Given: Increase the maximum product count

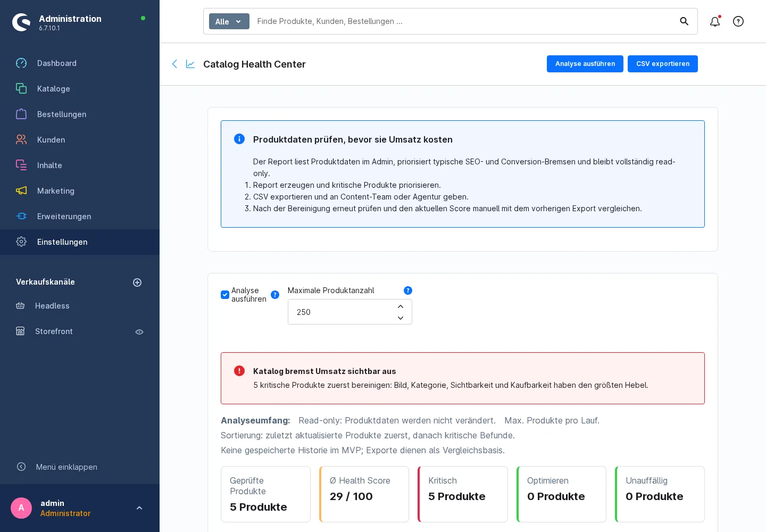Looking at the screenshot, I should [401, 306].
